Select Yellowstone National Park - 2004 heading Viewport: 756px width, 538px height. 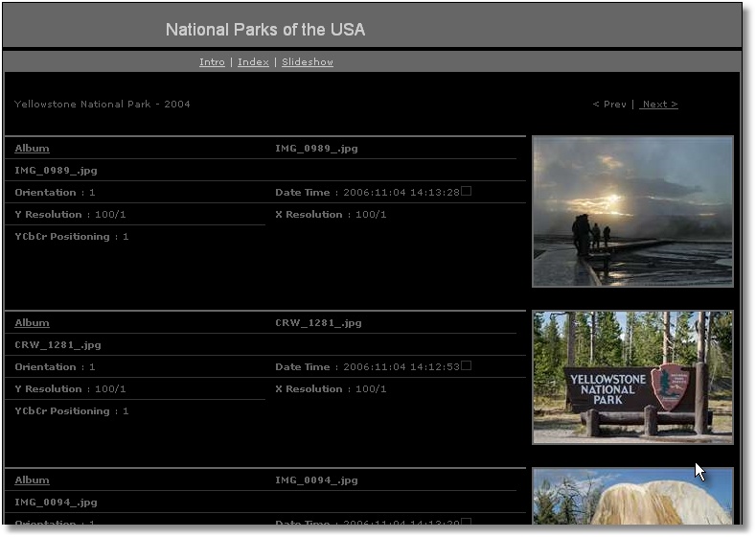pos(103,105)
